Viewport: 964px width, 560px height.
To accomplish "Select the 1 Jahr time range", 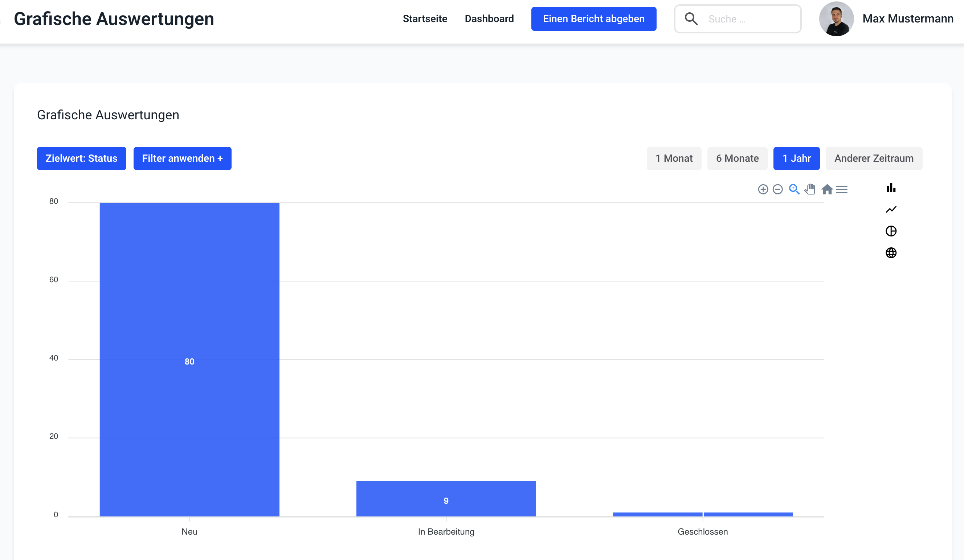I will coord(796,158).
